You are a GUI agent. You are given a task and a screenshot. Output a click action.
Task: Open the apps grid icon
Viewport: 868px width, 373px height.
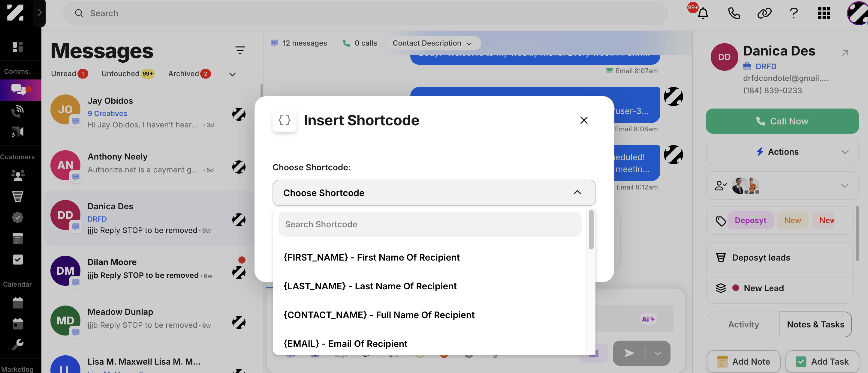pos(824,13)
